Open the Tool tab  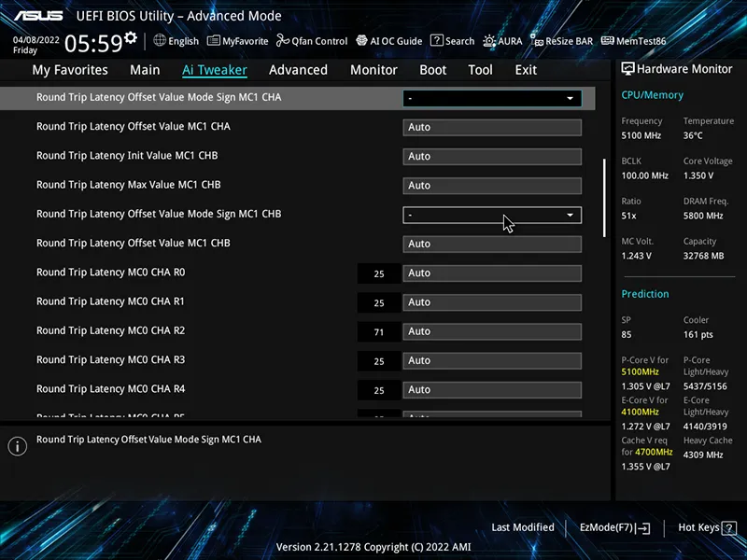(480, 70)
